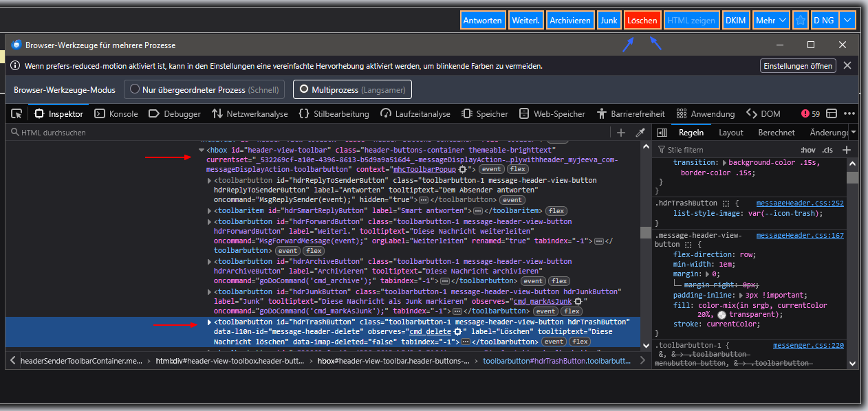
Task: Open the devtools three-dot options menu
Action: pyautogui.click(x=849, y=114)
